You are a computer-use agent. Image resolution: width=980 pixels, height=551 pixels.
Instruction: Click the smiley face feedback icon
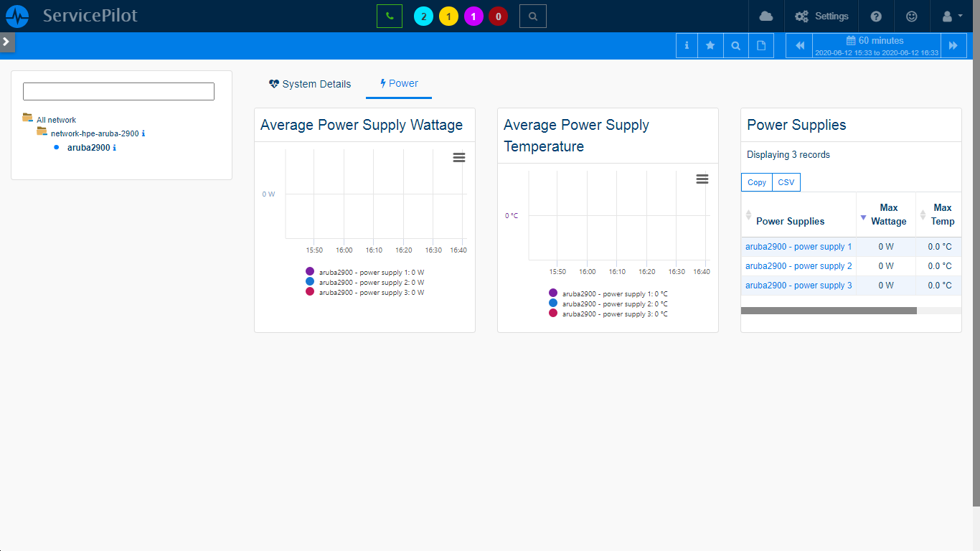(x=912, y=16)
